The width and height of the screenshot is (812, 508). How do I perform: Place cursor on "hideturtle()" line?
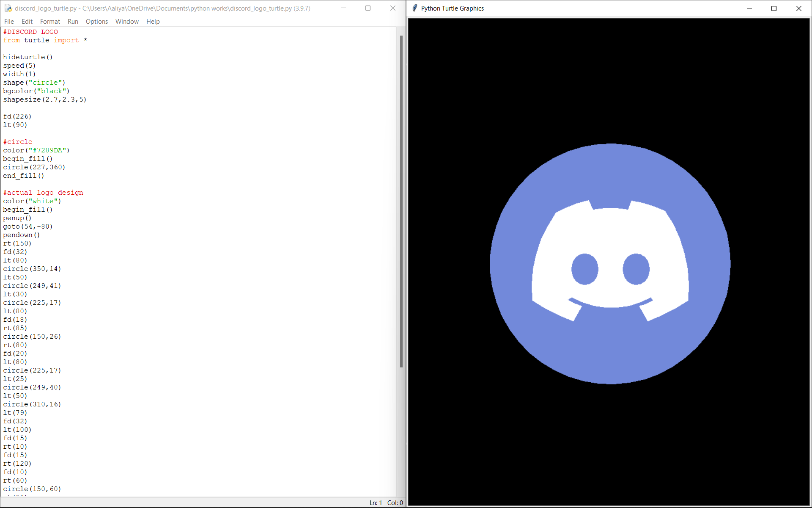click(x=28, y=57)
